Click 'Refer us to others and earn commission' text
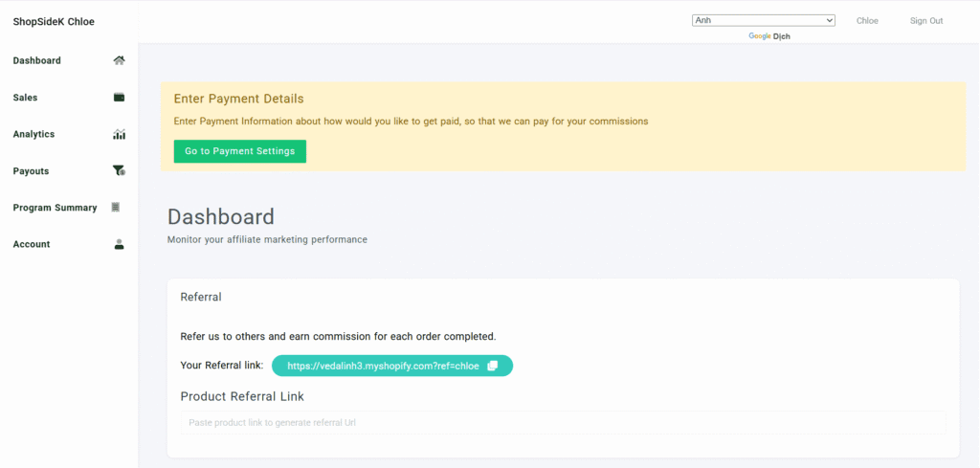Viewport: 980px width, 468px height. [x=338, y=336]
